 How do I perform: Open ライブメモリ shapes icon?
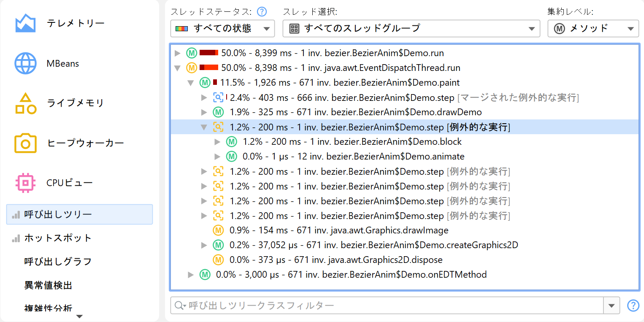pos(25,103)
